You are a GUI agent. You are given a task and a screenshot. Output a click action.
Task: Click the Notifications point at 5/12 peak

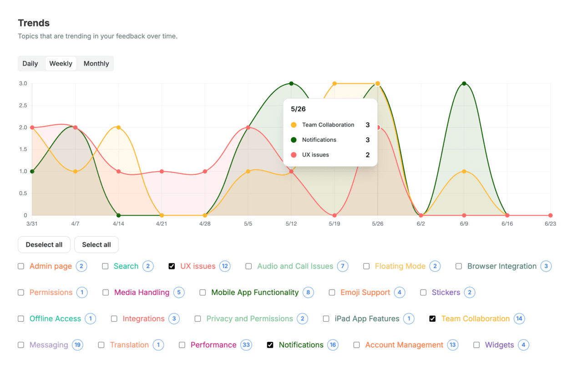[x=291, y=83]
